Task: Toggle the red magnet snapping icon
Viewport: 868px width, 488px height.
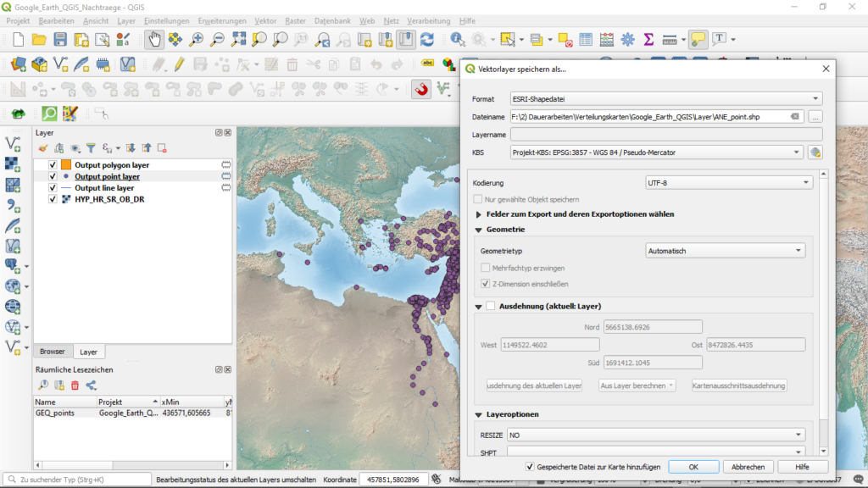Action: [x=420, y=88]
